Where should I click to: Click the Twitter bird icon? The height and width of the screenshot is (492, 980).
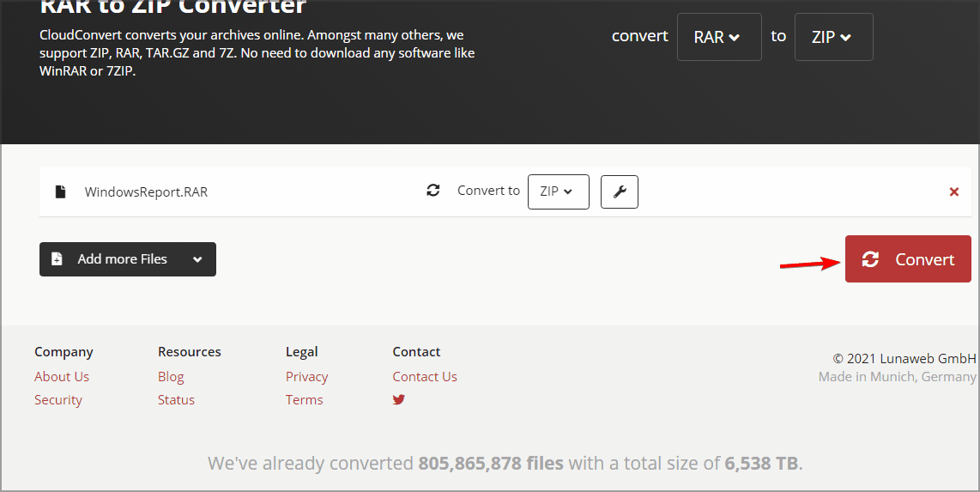(x=399, y=399)
